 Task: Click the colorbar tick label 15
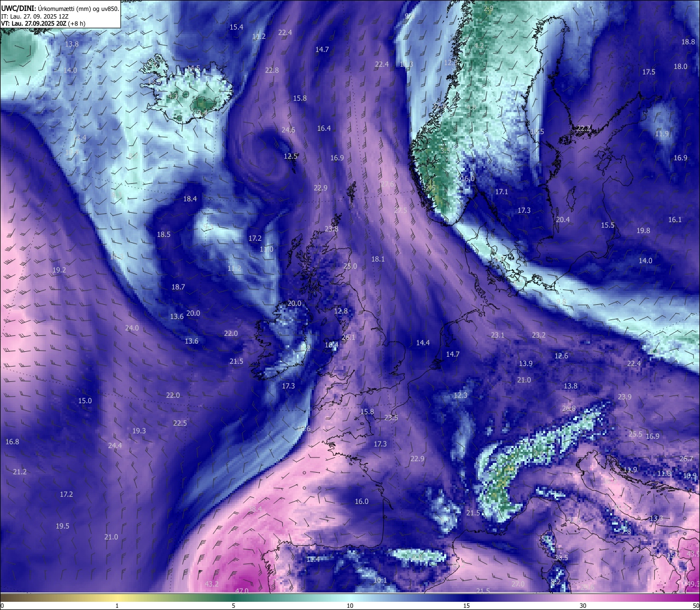pyautogui.click(x=466, y=606)
